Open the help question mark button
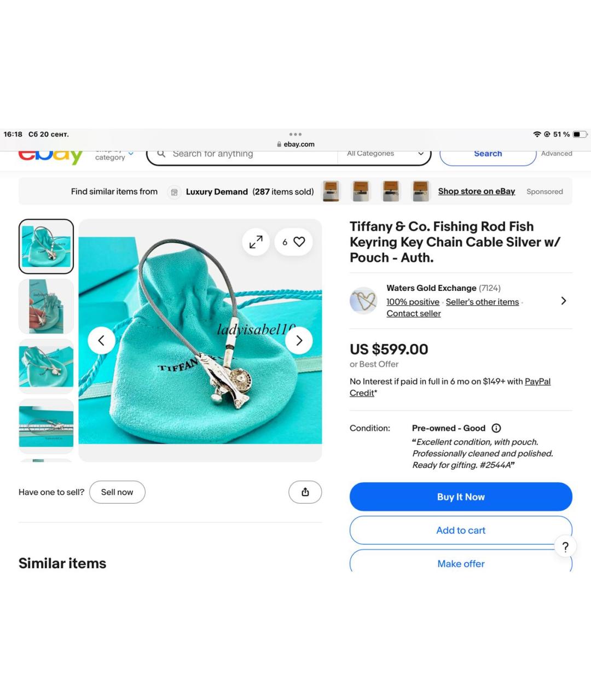 [x=565, y=546]
